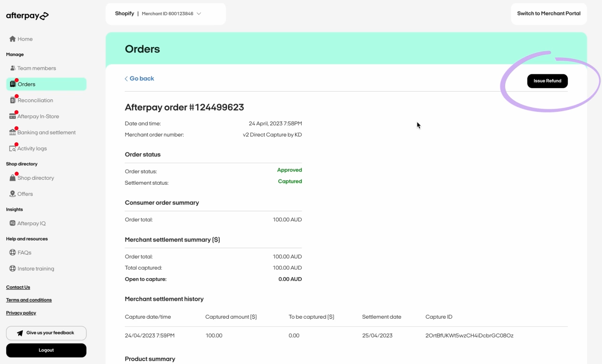Viewport: 602px width, 364px height.
Task: Select Instore training menu item
Action: click(x=35, y=269)
